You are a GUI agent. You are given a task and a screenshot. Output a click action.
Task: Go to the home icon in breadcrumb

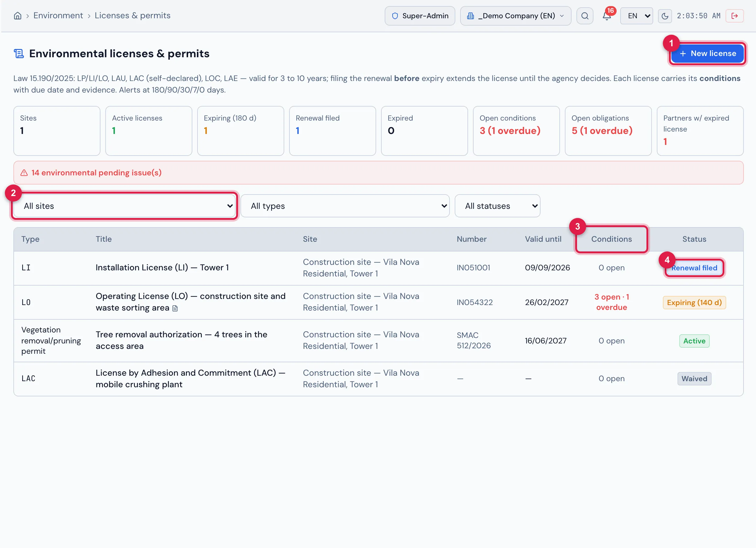click(17, 16)
